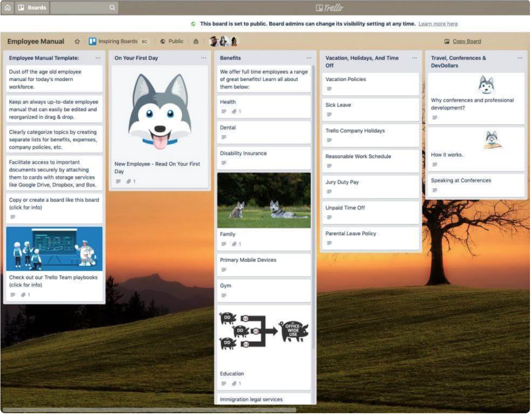The image size is (532, 414).
Task: Click attachment icon on Health card
Action: [x=234, y=112]
